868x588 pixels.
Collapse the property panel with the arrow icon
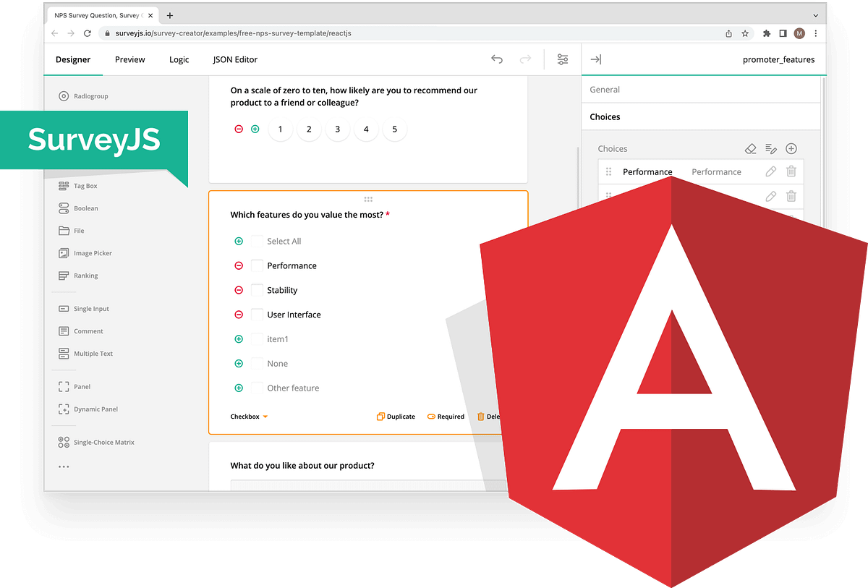coord(595,59)
